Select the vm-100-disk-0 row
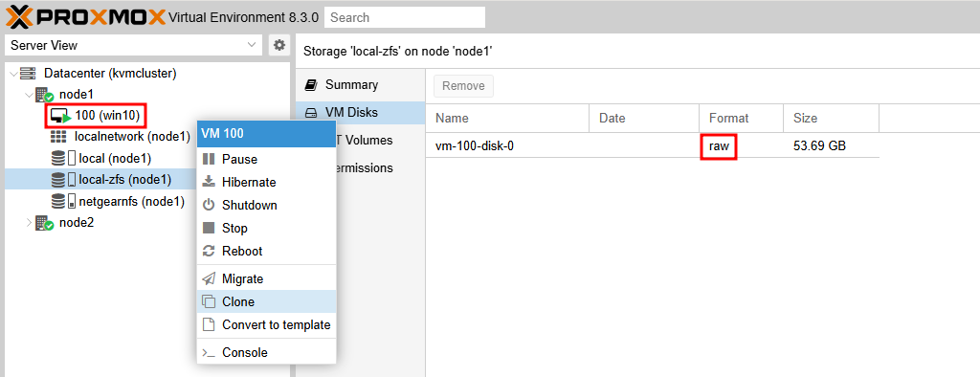The image size is (980, 377). (x=653, y=145)
